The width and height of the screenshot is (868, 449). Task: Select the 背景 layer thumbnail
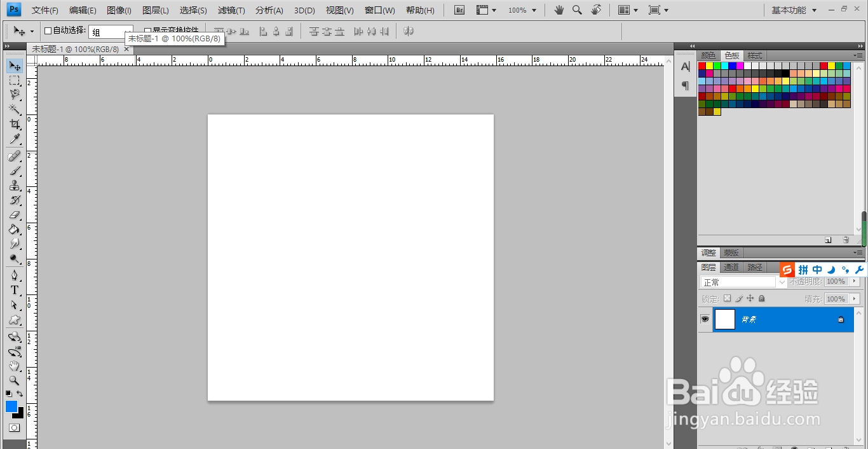coord(724,319)
